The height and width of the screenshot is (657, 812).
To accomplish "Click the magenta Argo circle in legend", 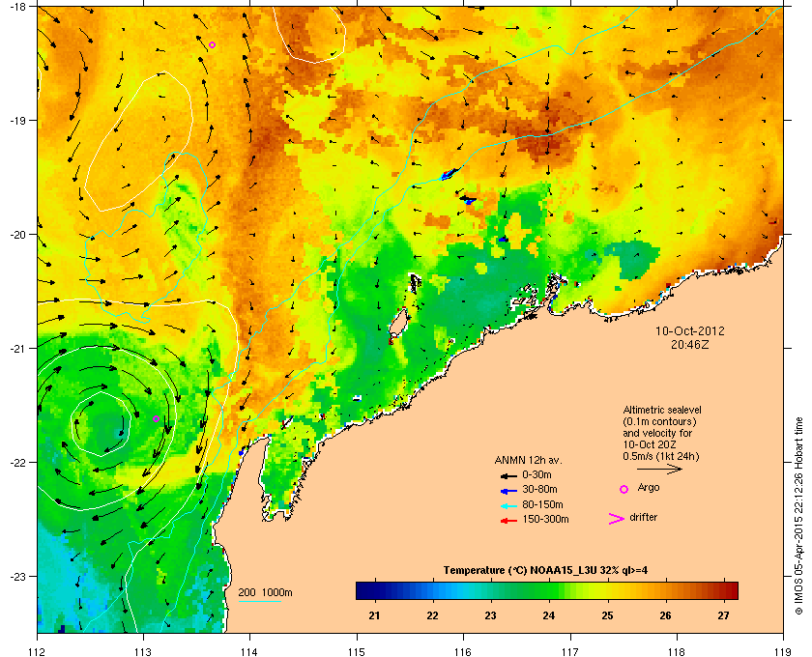I will tap(624, 489).
